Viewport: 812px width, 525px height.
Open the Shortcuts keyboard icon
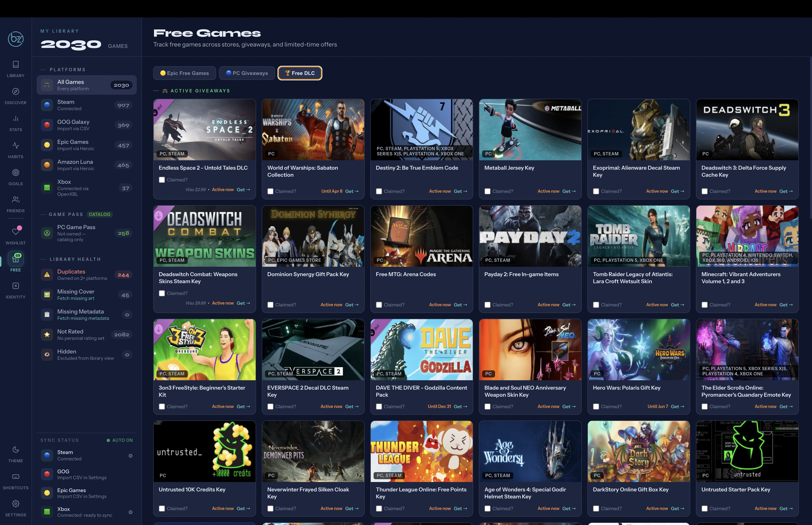click(x=16, y=477)
